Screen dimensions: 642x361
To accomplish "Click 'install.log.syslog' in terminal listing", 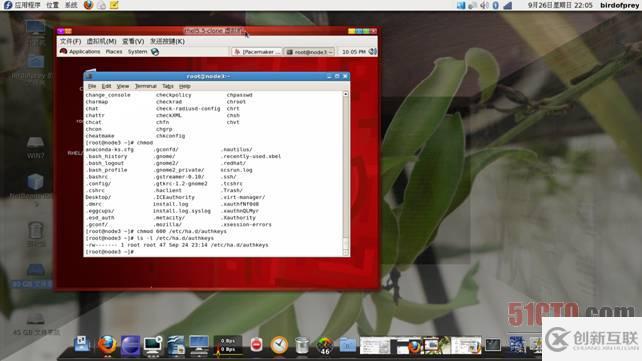I will point(181,211).
